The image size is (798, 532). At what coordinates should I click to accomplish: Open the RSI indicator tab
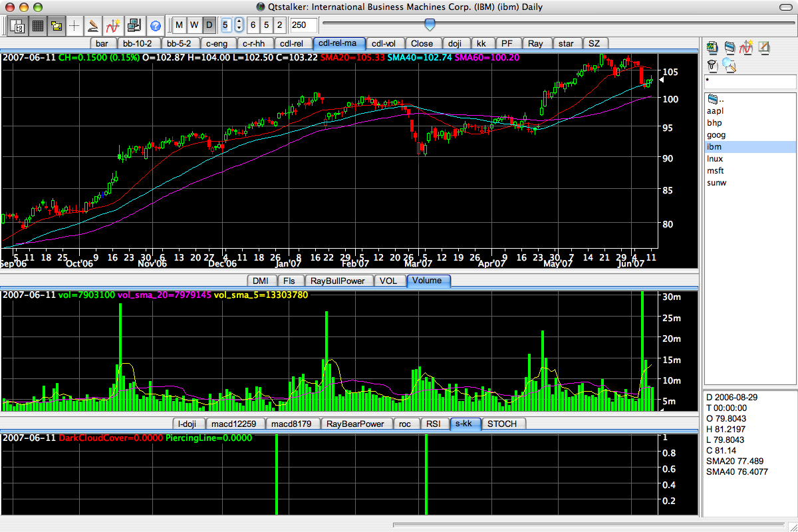coord(433,424)
